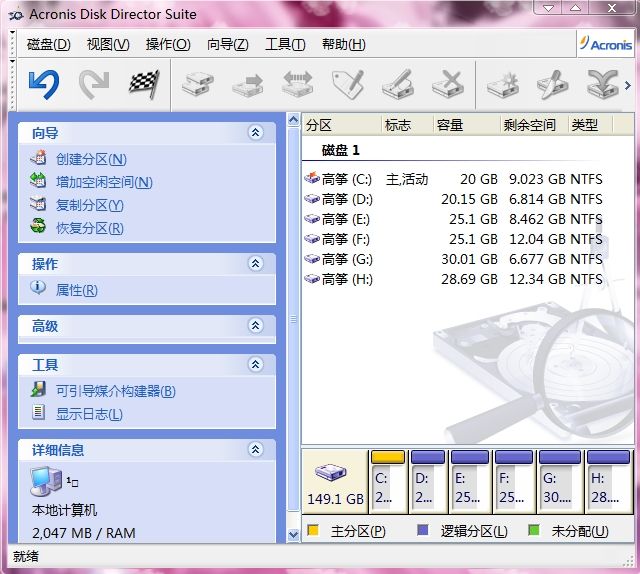The width and height of the screenshot is (640, 574).
Task: Click the 增加空闲空间(N) link
Action: tap(104, 182)
